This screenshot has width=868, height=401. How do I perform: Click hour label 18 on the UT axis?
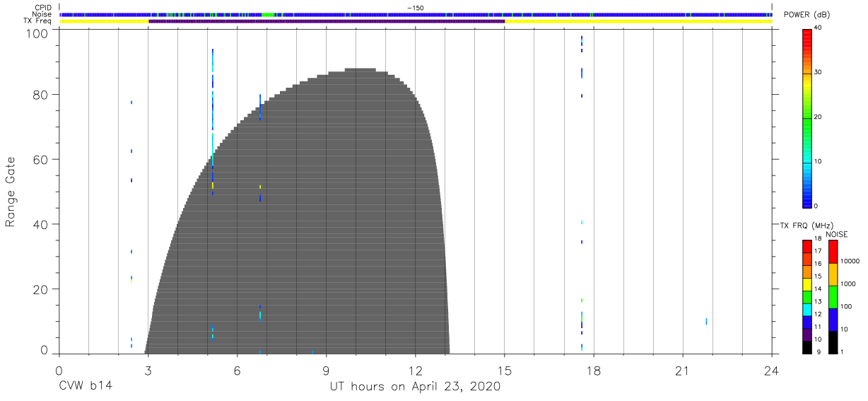(594, 372)
